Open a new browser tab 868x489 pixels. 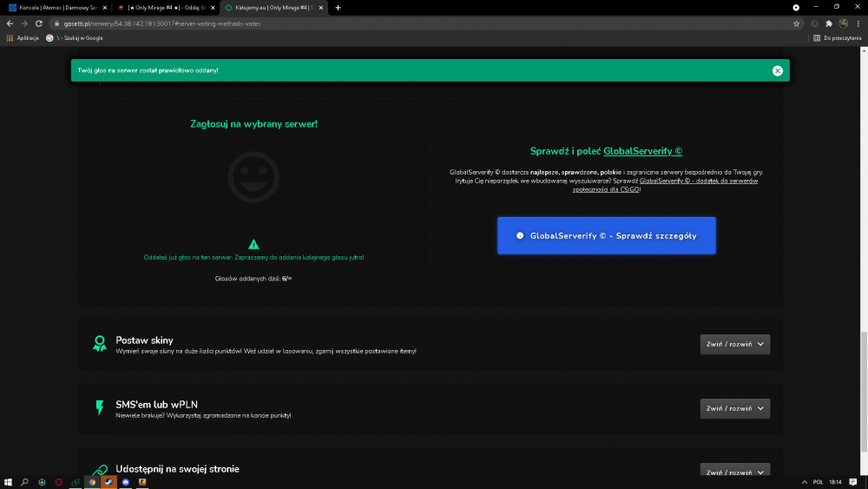(x=338, y=8)
